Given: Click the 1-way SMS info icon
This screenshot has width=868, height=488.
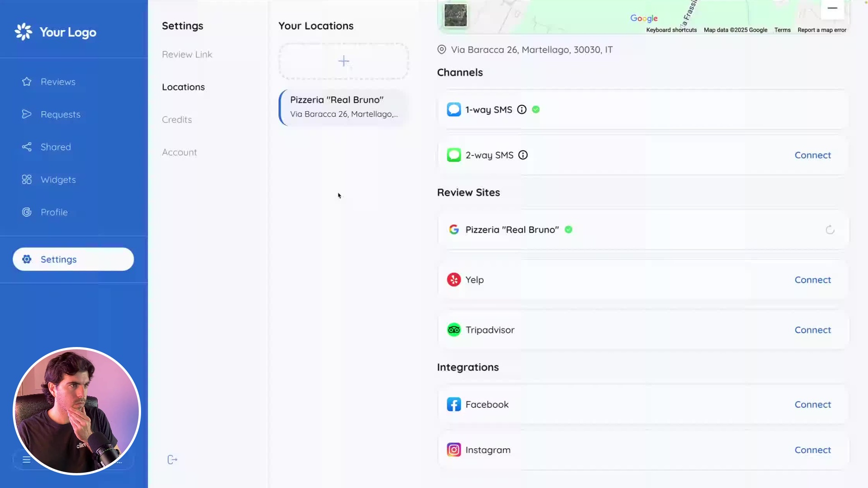Looking at the screenshot, I should pyautogui.click(x=522, y=110).
